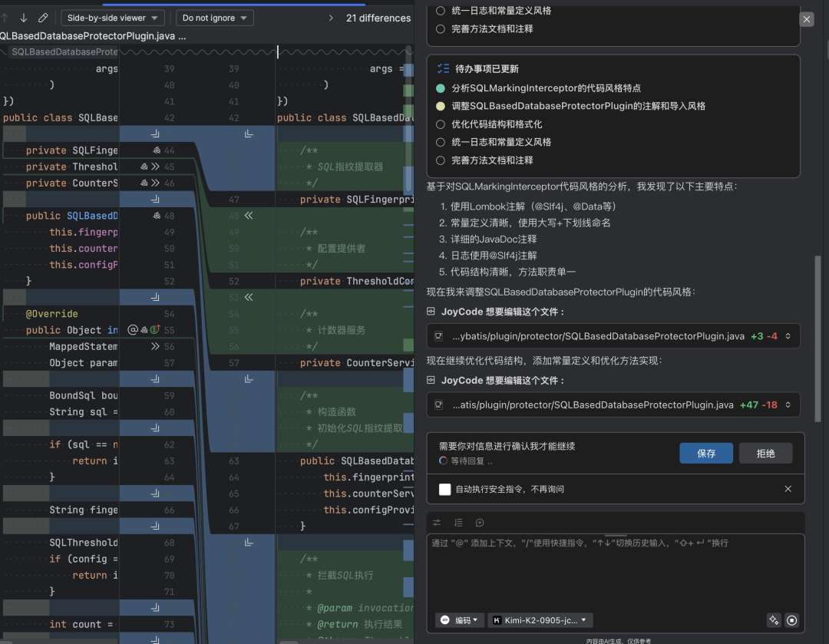The height and width of the screenshot is (644, 829).
Task: Select the 优化代码结构和格式化 todo circle
Action: [441, 124]
